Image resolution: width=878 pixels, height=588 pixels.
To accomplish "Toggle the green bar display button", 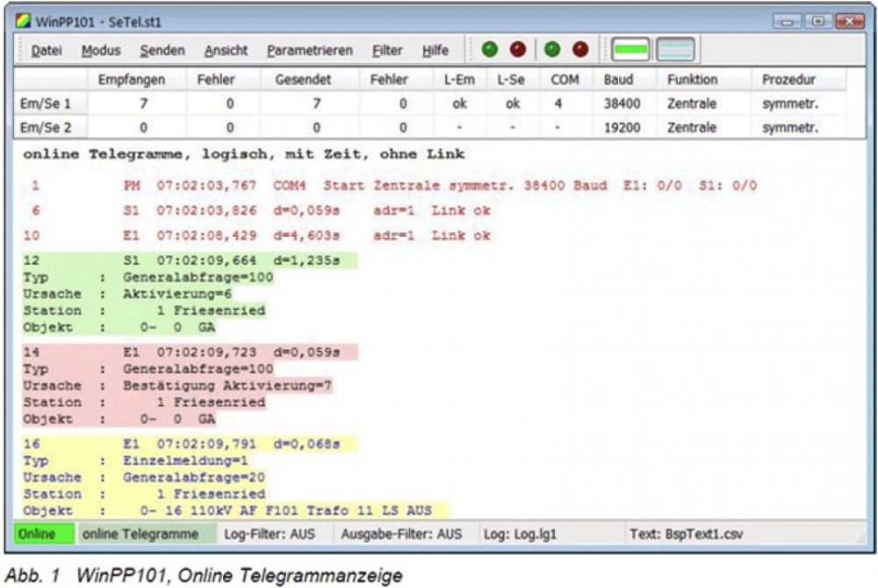I will 630,51.
